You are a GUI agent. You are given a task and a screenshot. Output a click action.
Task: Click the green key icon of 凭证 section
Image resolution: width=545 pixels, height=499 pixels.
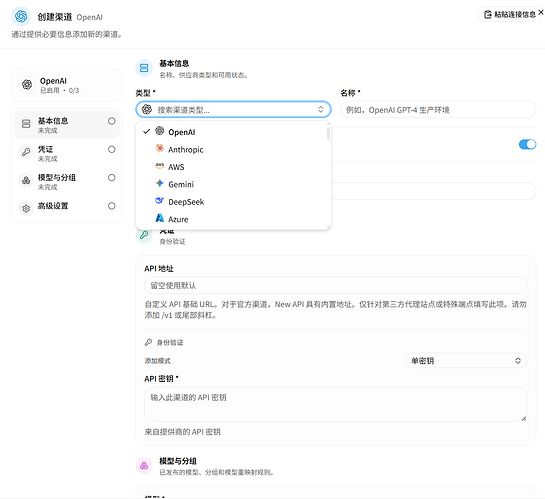[x=144, y=235]
